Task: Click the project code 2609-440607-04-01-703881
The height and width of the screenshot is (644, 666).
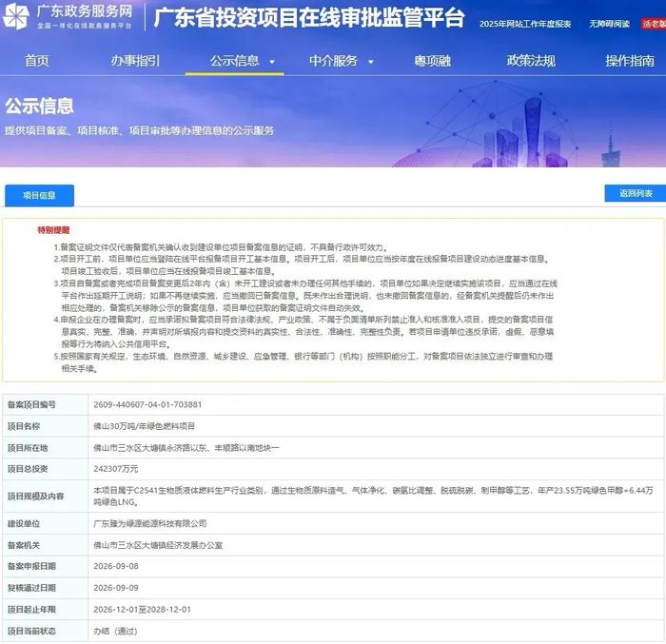Action: pos(147,404)
